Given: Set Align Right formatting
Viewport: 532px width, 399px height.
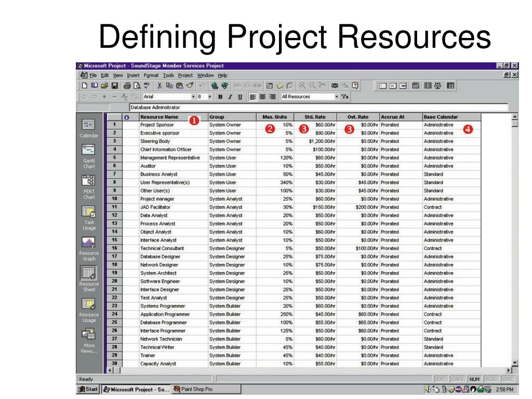Looking at the screenshot, I should [x=272, y=97].
